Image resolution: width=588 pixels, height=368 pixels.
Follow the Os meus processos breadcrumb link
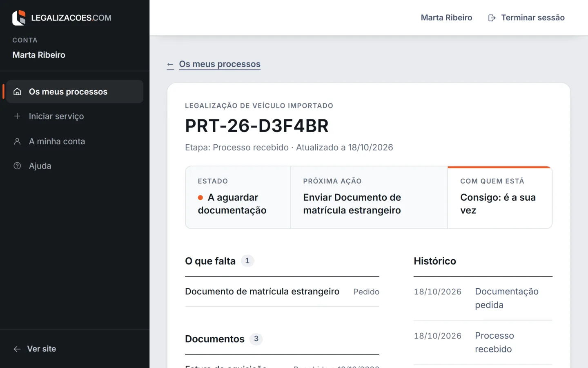(x=220, y=64)
